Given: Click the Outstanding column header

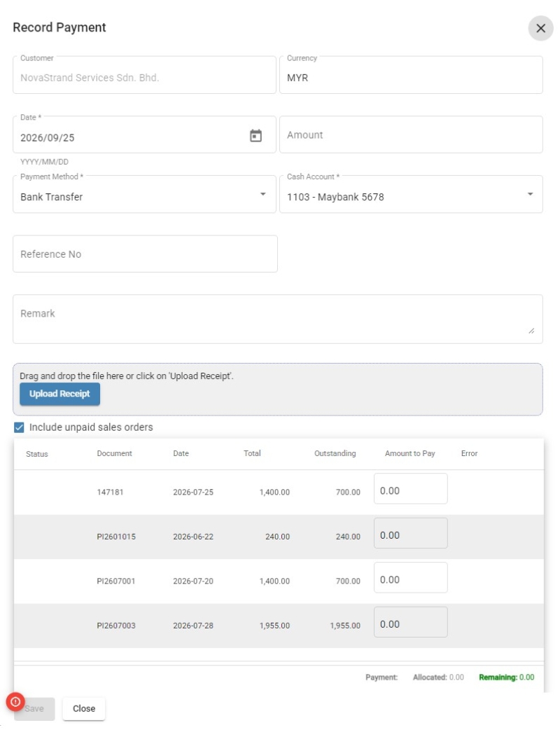Looking at the screenshot, I should click(x=335, y=453).
